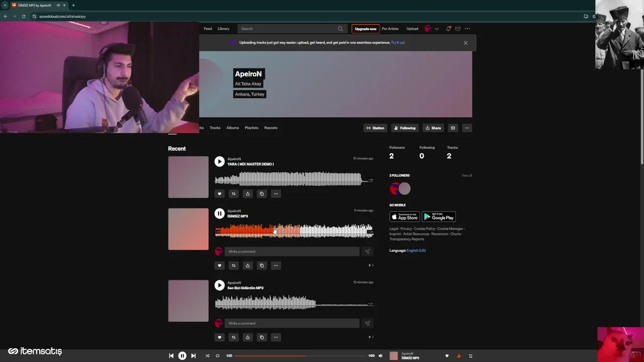Like the YARA ( MİX MASTER DEMO ) track

pos(219,194)
